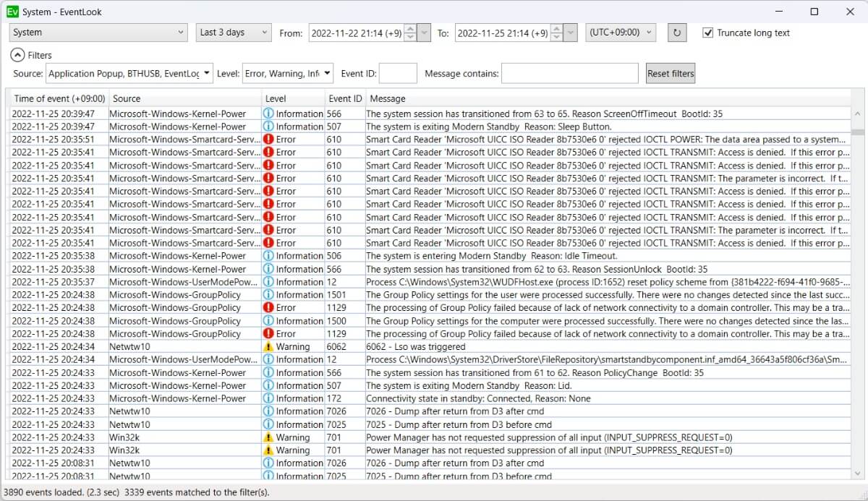The height and width of the screenshot is (501, 868).
Task: Sort by Time of event column header
Action: tap(59, 98)
